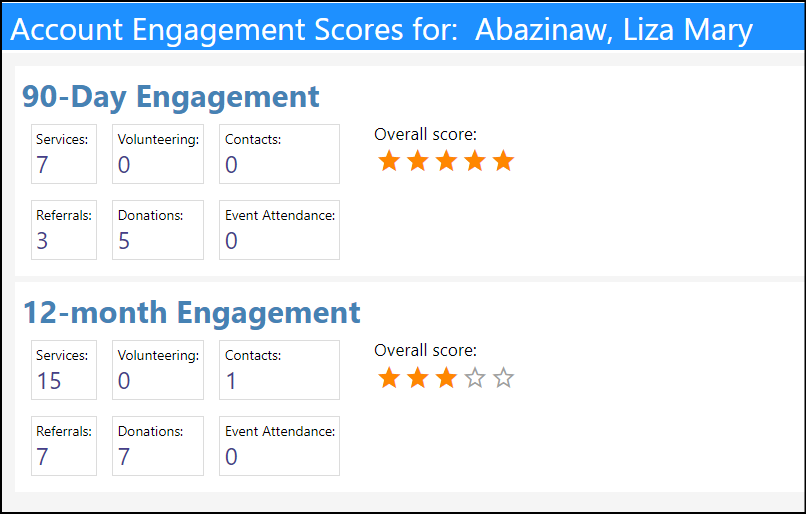Click the 12-month Engagement heading
The image size is (806, 514).
(192, 313)
